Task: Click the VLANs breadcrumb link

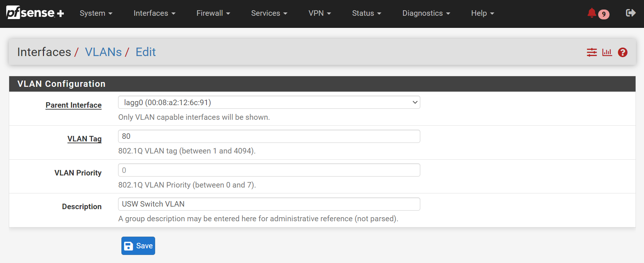Action: (x=103, y=52)
